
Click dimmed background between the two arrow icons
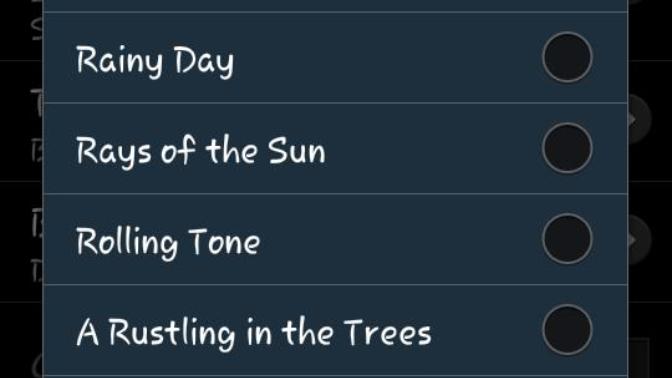pyautogui.click(x=650, y=180)
